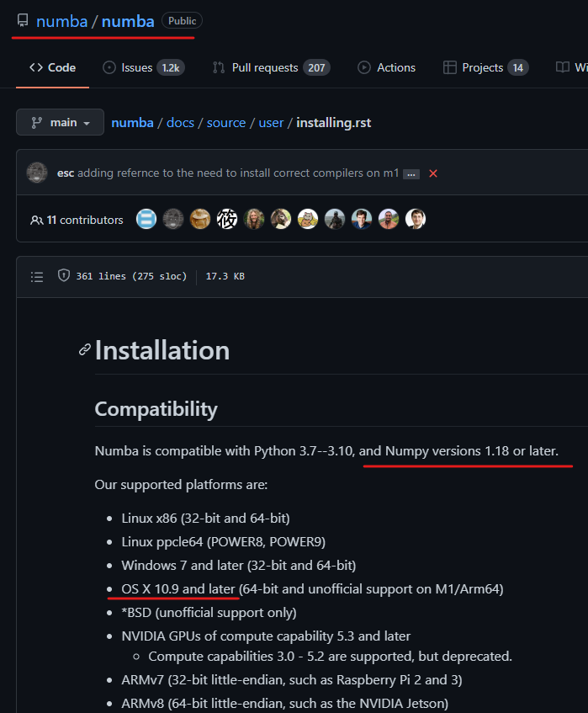The image size is (588, 713).
Task: Click the first contributor avatar
Action: pos(146,219)
